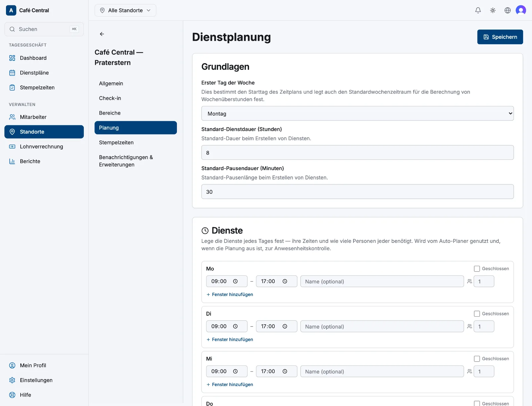Open Lohnverrechnung in sidebar
This screenshot has width=532, height=406.
click(x=44, y=147)
